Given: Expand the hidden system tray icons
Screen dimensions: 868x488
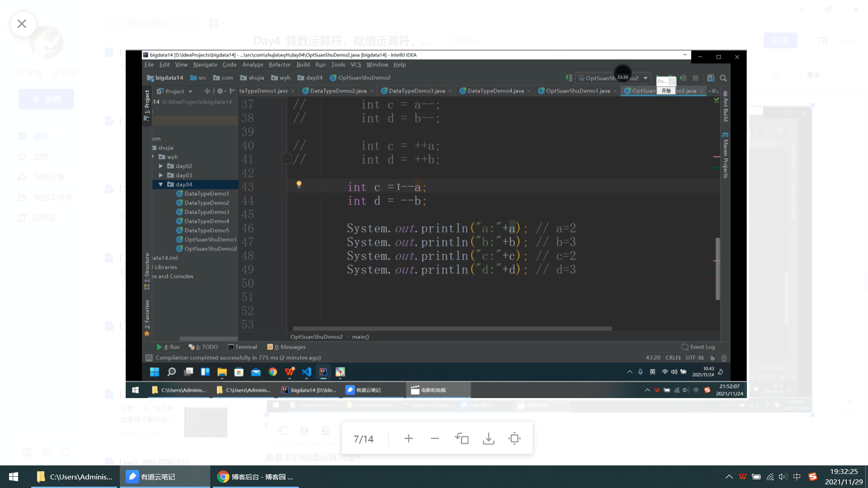Looking at the screenshot, I should coord(729,477).
